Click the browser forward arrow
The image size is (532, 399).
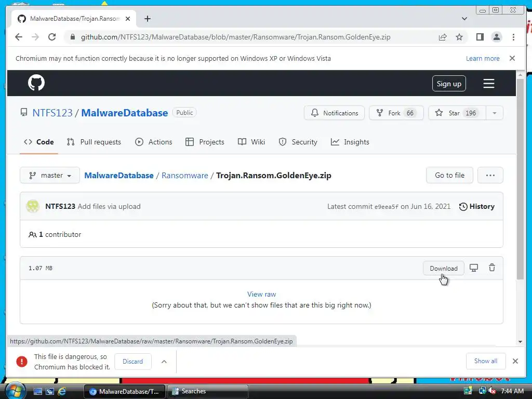pos(35,37)
